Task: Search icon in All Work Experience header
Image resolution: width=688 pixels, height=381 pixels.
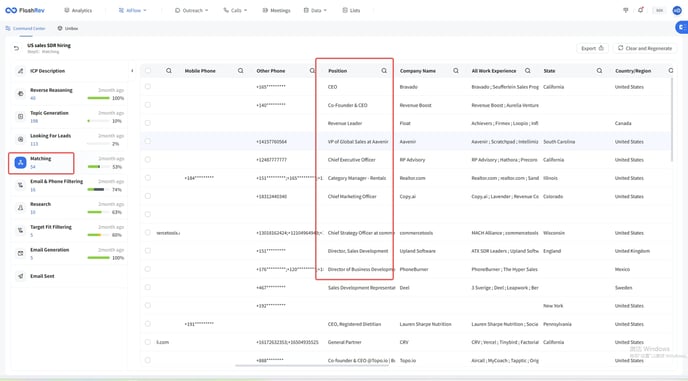Action: click(x=527, y=71)
